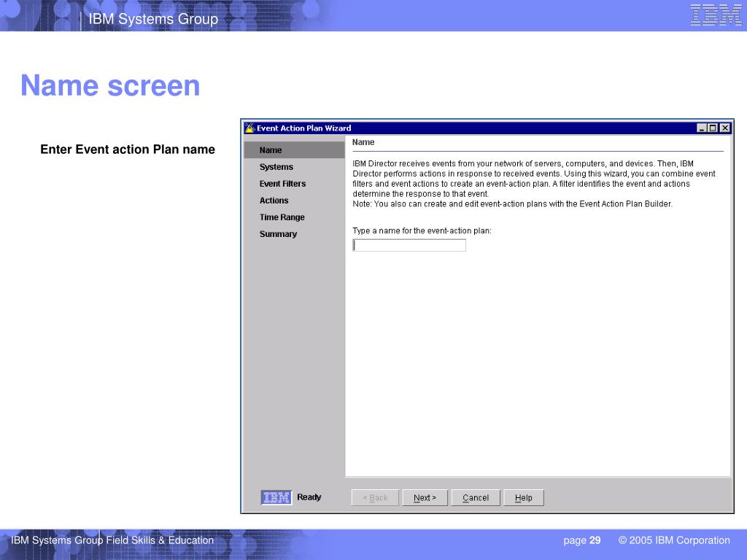Click the IBM logo beside Ready status
The height and width of the screenshot is (560, 747).
(x=276, y=497)
